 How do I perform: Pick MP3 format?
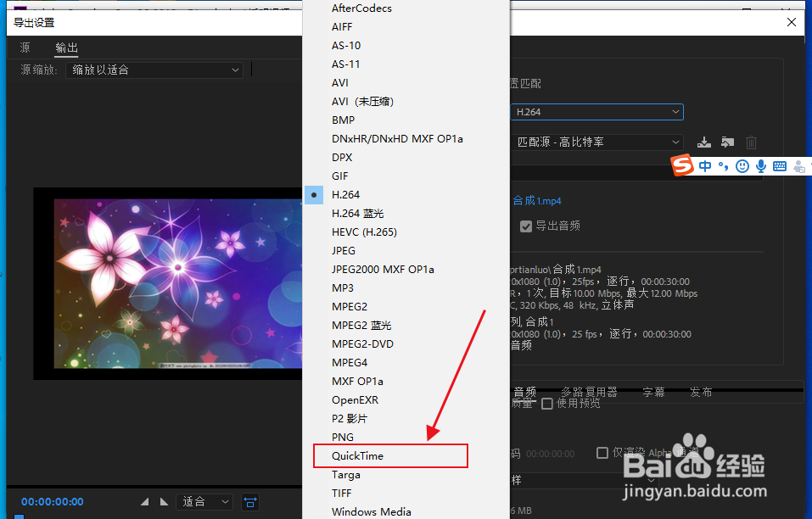(x=342, y=287)
